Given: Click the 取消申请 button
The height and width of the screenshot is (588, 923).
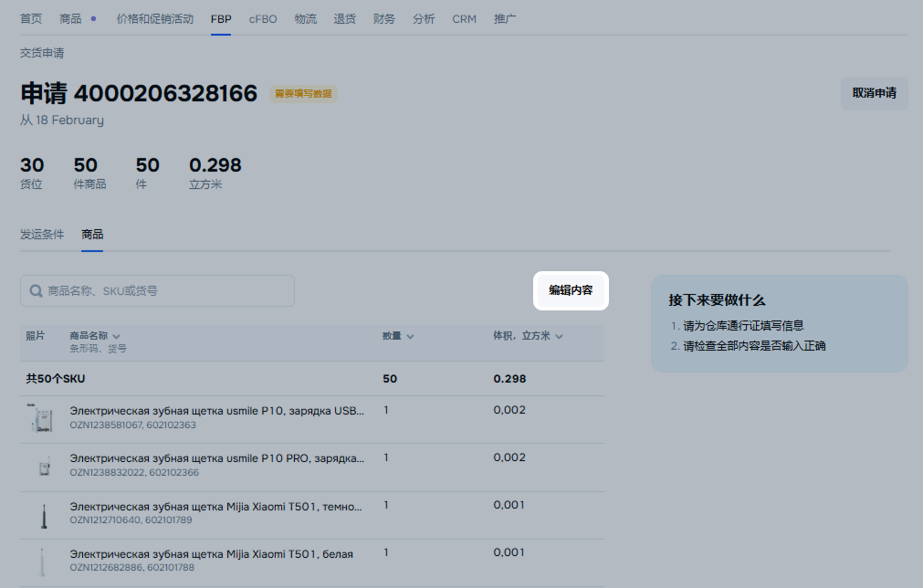Looking at the screenshot, I should (x=874, y=93).
